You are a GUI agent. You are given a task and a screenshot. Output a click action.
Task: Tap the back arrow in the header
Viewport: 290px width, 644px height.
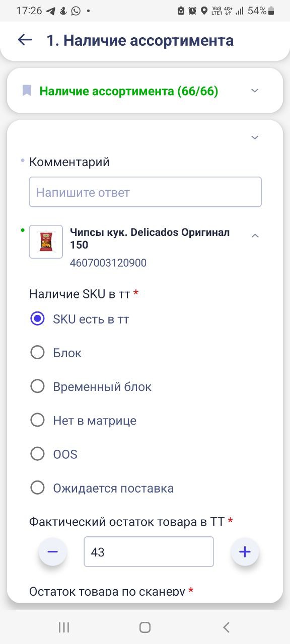point(25,40)
